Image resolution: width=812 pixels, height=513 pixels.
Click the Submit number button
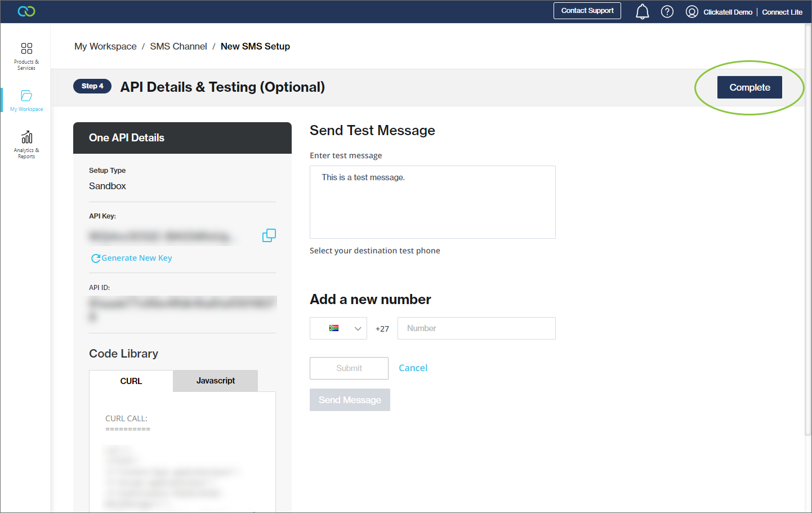click(349, 368)
